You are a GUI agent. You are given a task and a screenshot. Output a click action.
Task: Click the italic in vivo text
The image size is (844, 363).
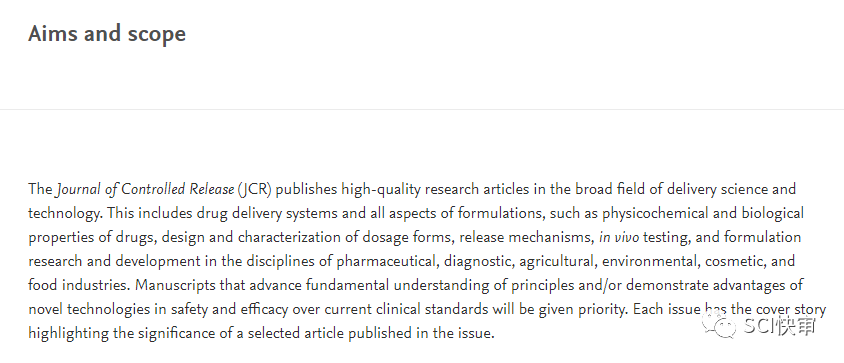(618, 237)
